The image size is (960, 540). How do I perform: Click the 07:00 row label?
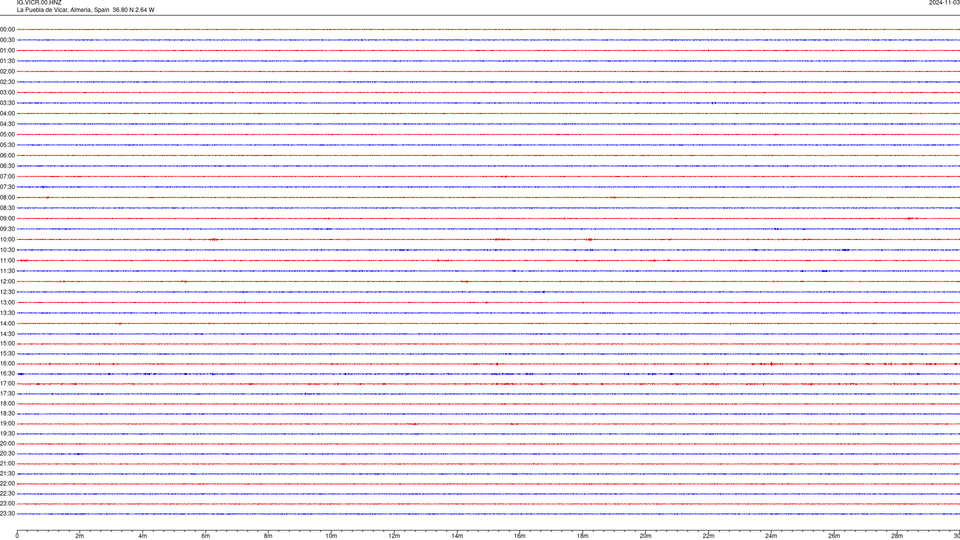7,176
